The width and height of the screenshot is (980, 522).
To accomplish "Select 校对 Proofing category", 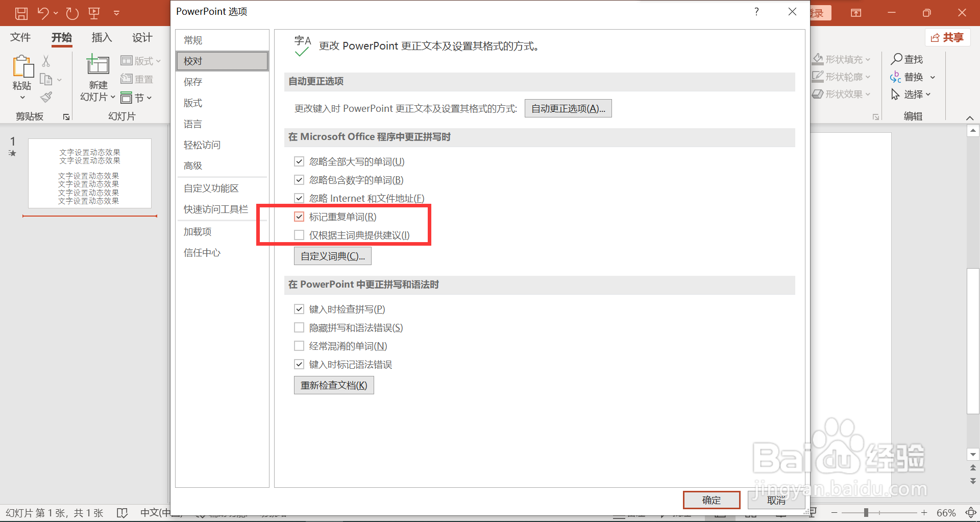I will coord(222,61).
